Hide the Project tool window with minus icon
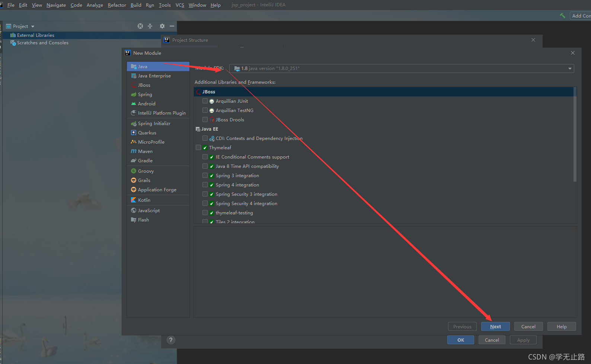The image size is (591, 364). pos(172,26)
